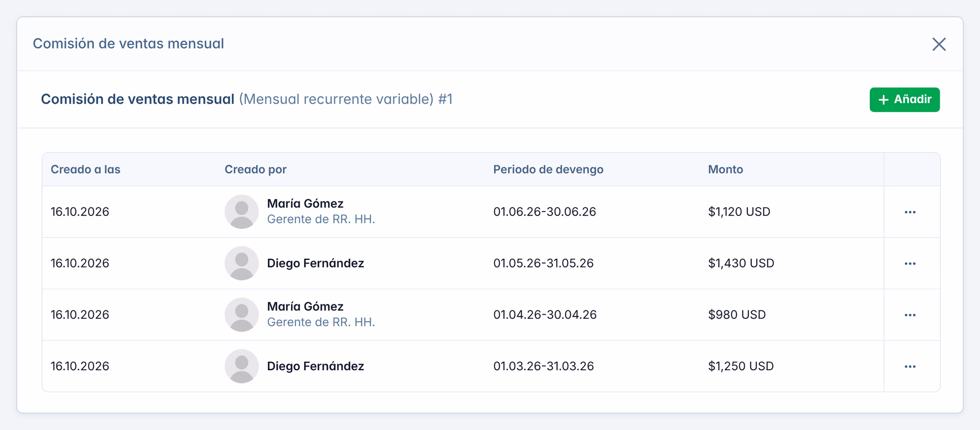Screen dimensions: 980x430
Task: Click the '(Mensual recurrente variable) #1' subtitle
Action: click(x=346, y=99)
